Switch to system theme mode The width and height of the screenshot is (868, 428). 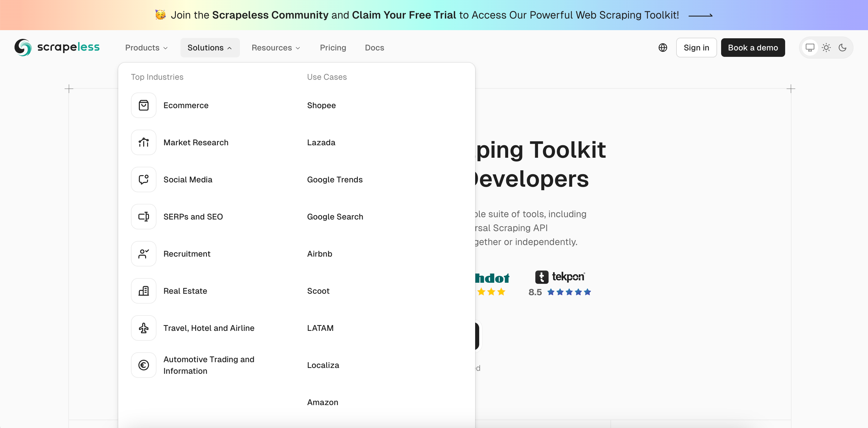[810, 48]
